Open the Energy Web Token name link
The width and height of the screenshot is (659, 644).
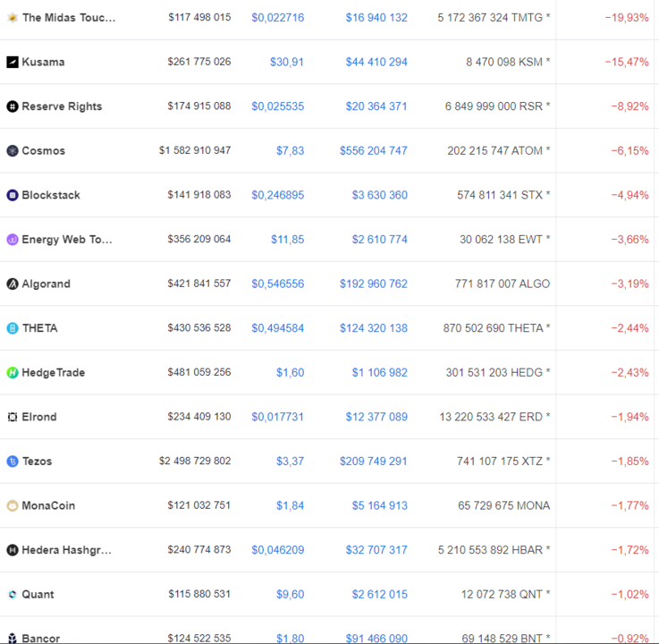67,239
